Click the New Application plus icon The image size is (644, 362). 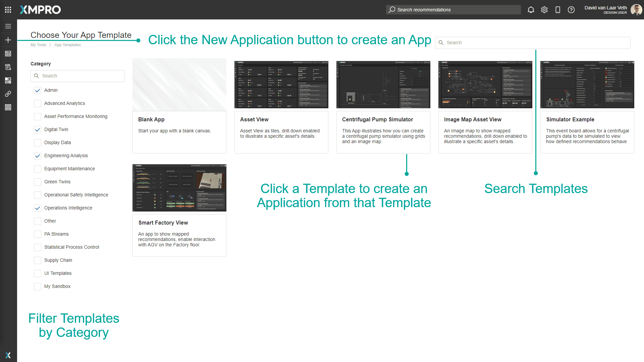point(8,40)
